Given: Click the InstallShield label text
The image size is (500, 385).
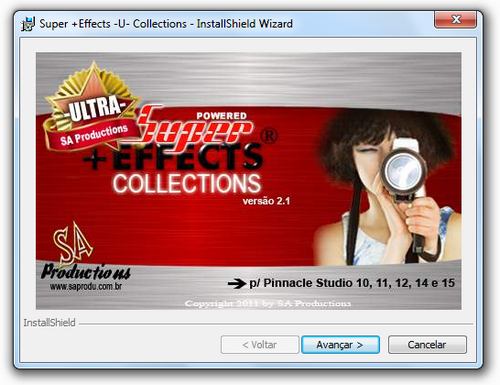Looking at the screenshot, I should [49, 323].
